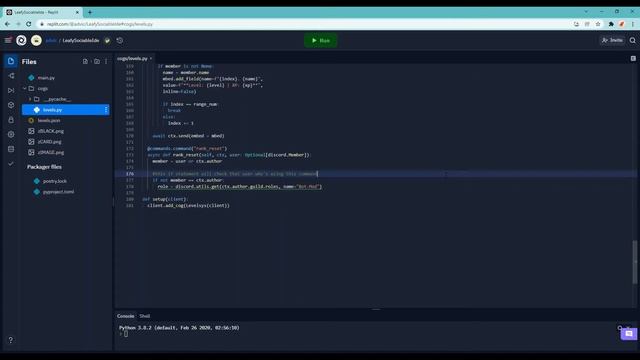
Task: Click the LeafySociableIde repl name
Action: click(81, 40)
